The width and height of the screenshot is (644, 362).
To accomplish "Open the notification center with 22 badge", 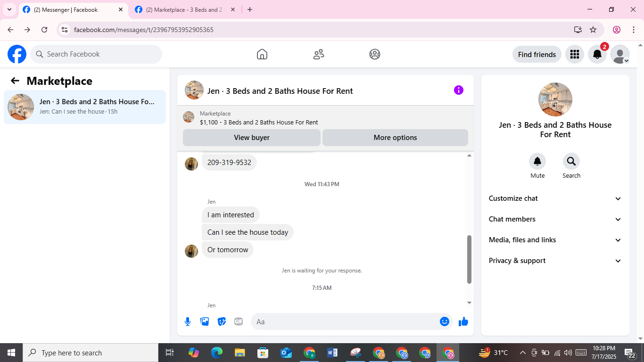I will (631, 353).
